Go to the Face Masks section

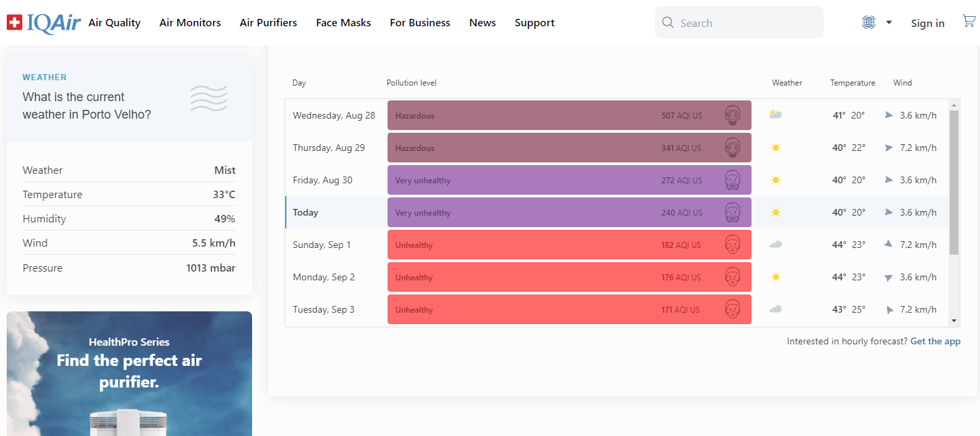pos(343,23)
